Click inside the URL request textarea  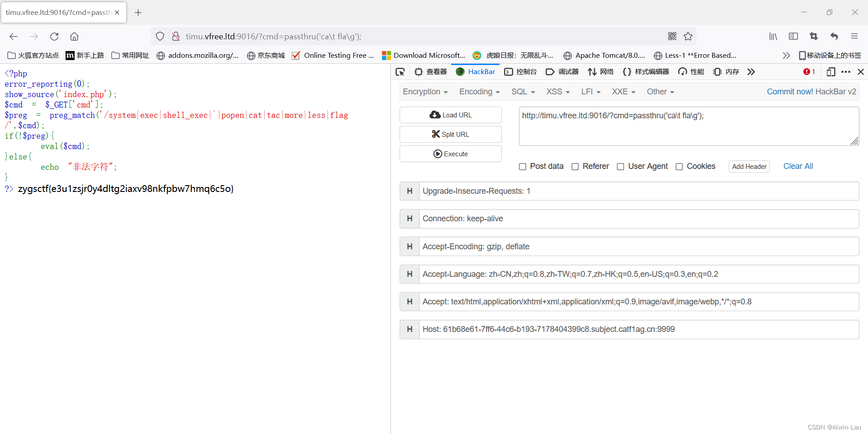[687, 126]
